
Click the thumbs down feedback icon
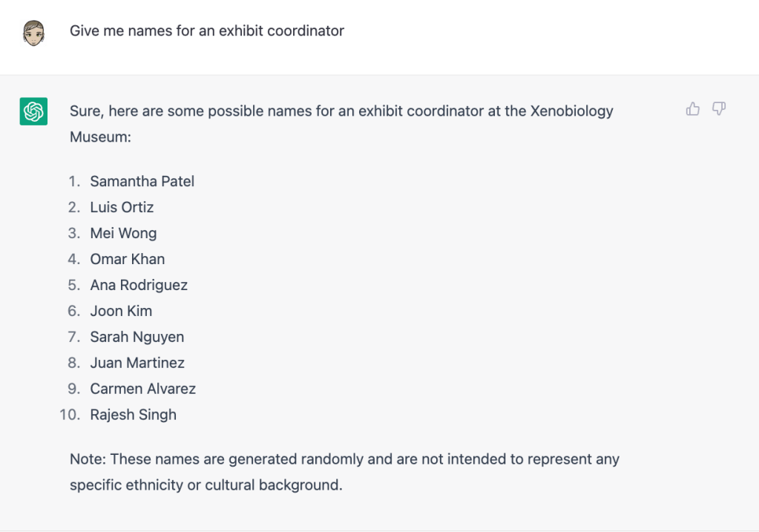pyautogui.click(x=718, y=110)
